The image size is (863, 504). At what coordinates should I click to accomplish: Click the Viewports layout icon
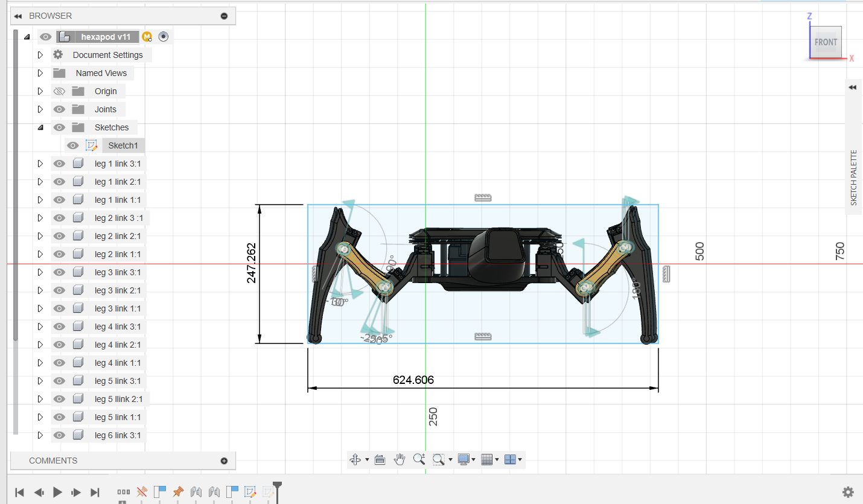click(510, 459)
